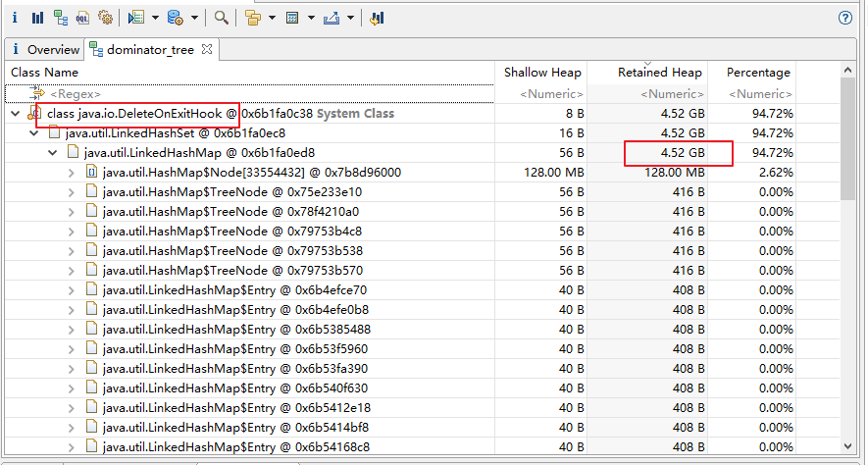Open the Overview pane via info icon
The image size is (868, 465).
coord(15,18)
